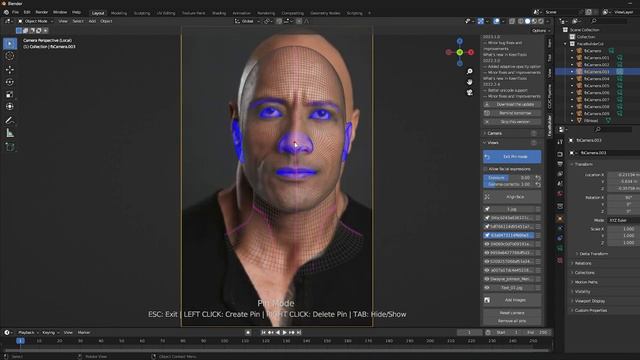Viewport: 640px width, 360px height.
Task: Toggle eye icon of the Dwayne_Johnson view
Action: point(487,279)
